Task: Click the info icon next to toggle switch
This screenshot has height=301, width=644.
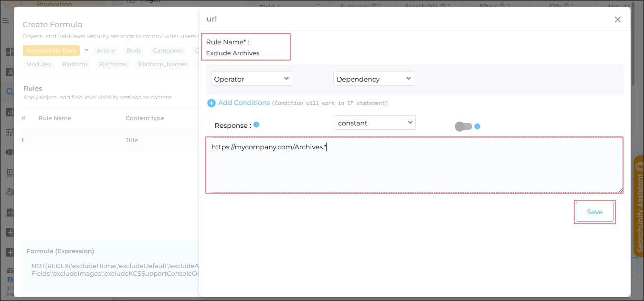Action: pos(477,126)
